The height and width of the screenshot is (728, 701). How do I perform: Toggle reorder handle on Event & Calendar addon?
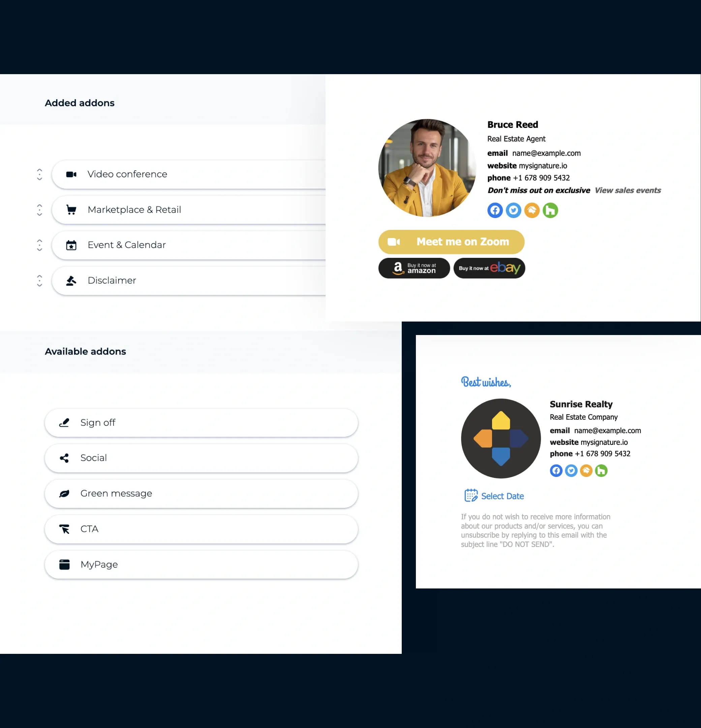(x=40, y=245)
